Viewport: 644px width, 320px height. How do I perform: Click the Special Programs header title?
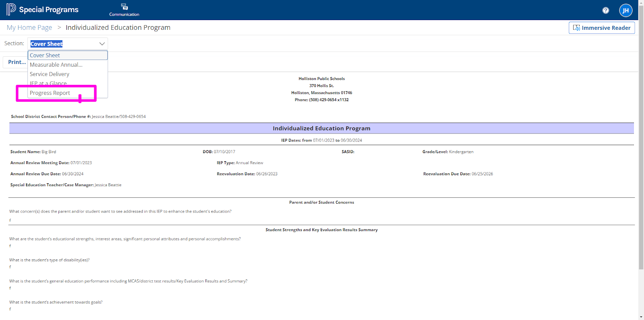click(49, 10)
